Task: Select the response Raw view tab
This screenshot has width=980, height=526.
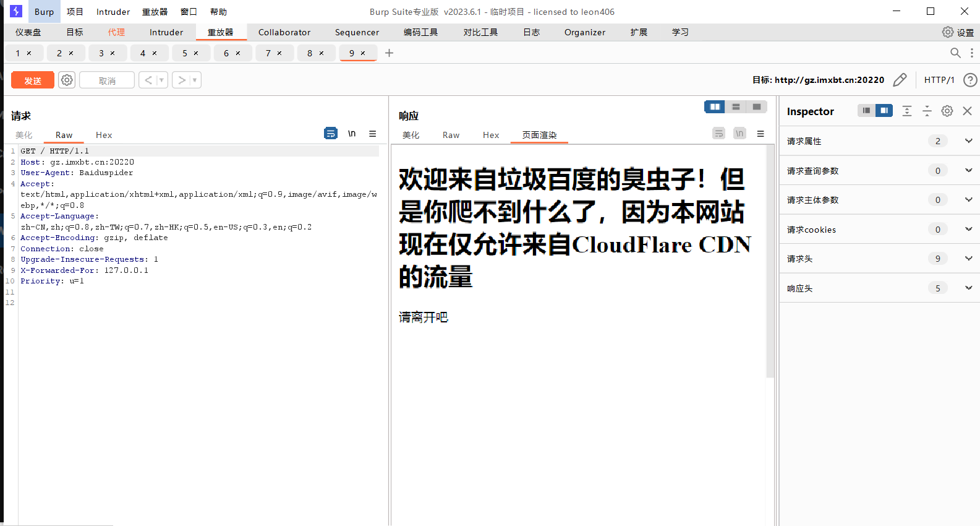Action: point(451,135)
